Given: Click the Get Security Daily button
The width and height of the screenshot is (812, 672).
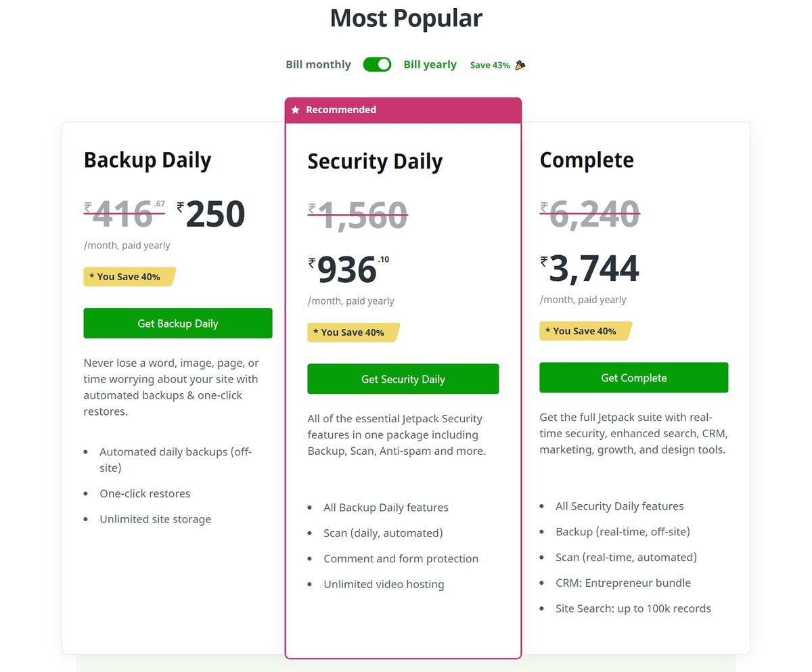Looking at the screenshot, I should (403, 379).
